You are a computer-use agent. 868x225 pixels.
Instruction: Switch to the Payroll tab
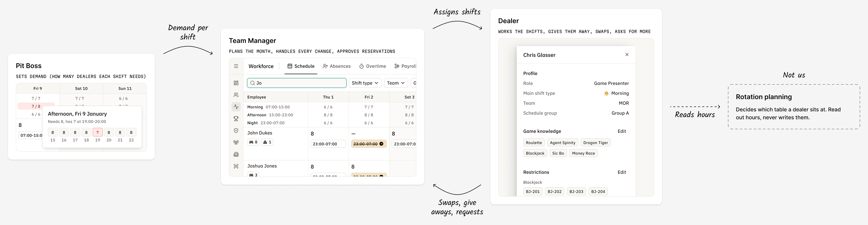point(405,66)
